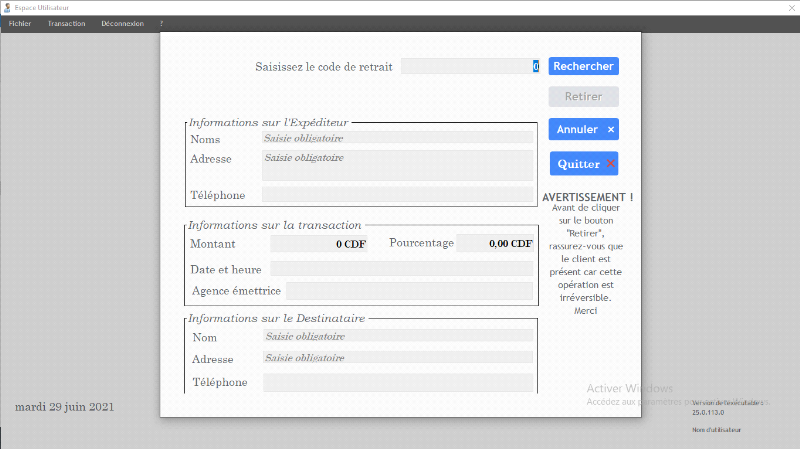Focus the Expéditeur Téléphone field
This screenshot has width=800, height=449.
pyautogui.click(x=397, y=195)
